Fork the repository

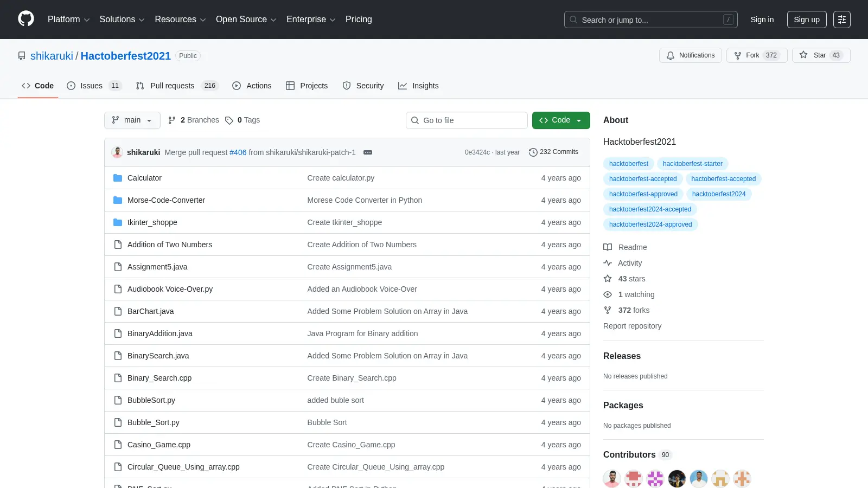coord(756,55)
